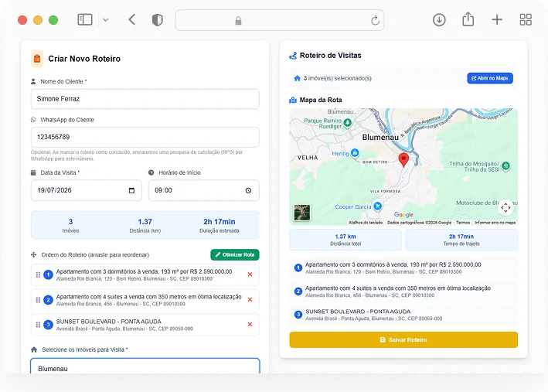Open Atalhos do teclado map link
Screen dimensions: 548x392
(366, 223)
